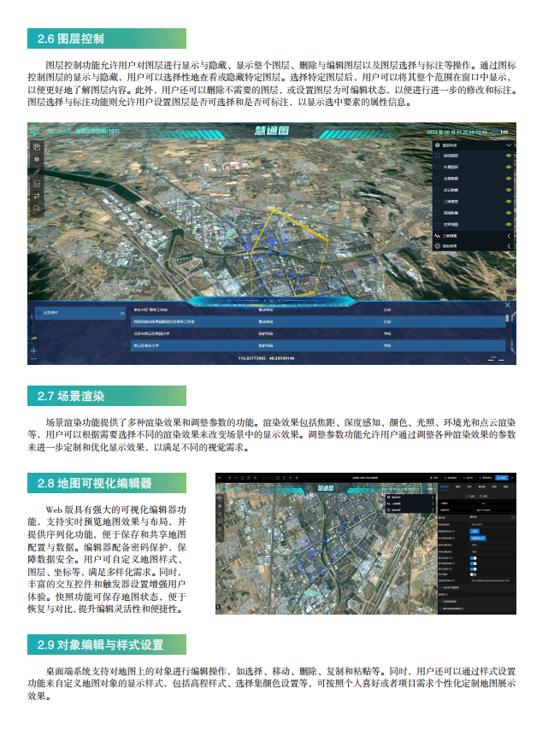Click the hexagon settings icon in upper map's left toolbar

37,159
